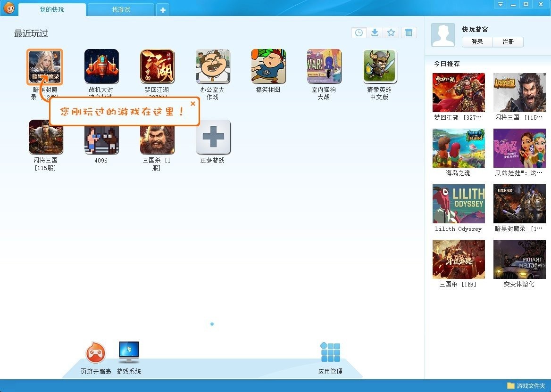Start the 搞笑拼图 game
This screenshot has width=551, height=392.
pyautogui.click(x=268, y=66)
